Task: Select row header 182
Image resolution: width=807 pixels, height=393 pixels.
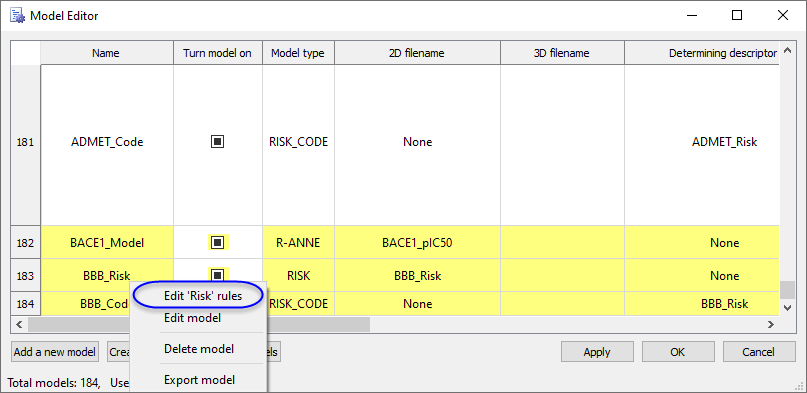Action: tap(26, 242)
